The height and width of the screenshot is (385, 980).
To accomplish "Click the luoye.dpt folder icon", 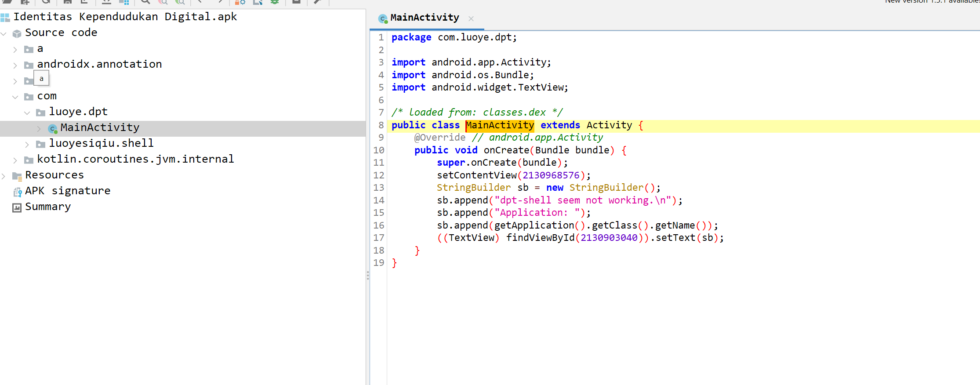I will point(41,113).
